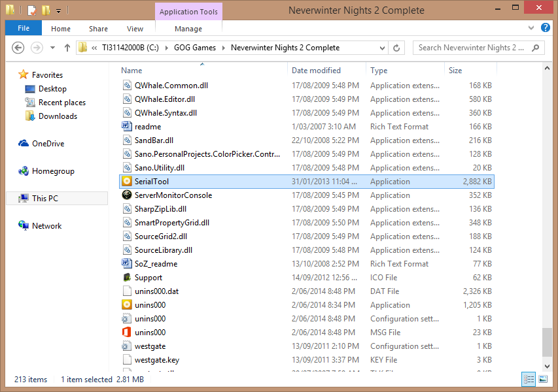Expand the breadcrumb double-chevron for hidden folders

coord(94,48)
